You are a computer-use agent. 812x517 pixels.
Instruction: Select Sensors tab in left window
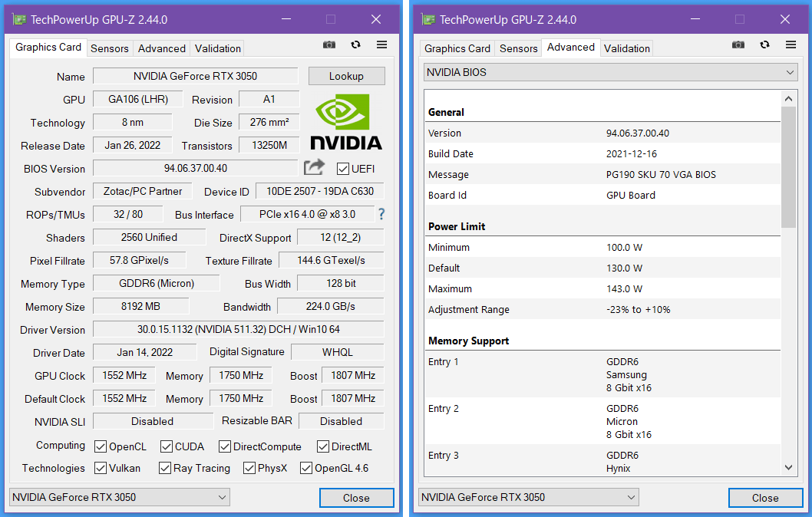click(109, 48)
